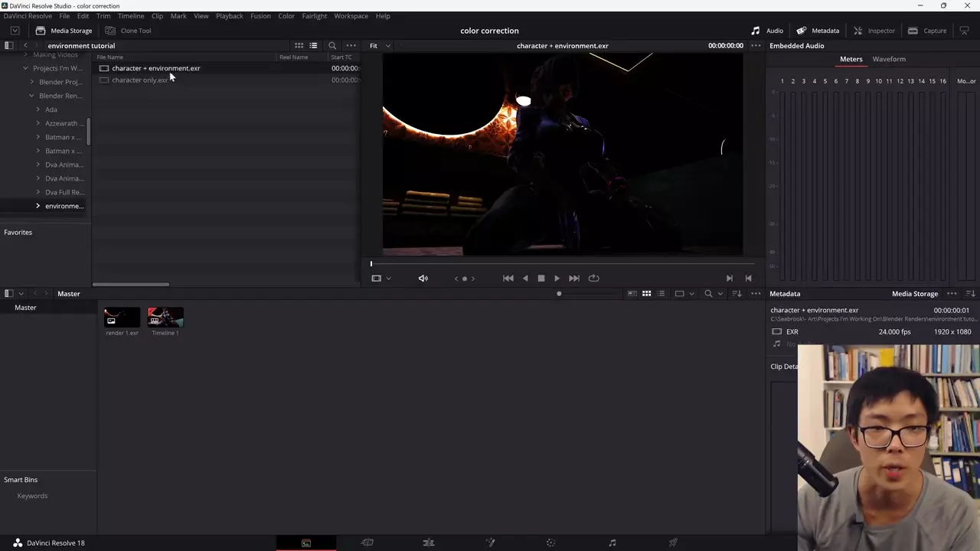The width and height of the screenshot is (980, 551).
Task: Open the Inspector panel
Action: 874,31
